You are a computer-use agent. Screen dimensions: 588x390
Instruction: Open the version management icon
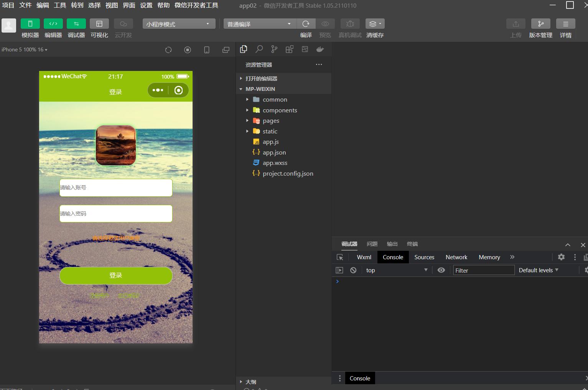pyautogui.click(x=540, y=24)
